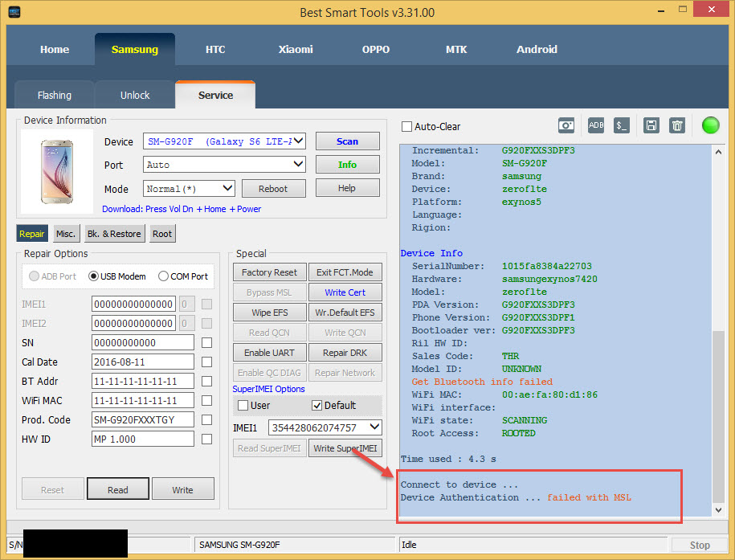The width and height of the screenshot is (735, 560).
Task: Click the Wr.Default EFS button
Action: (345, 313)
